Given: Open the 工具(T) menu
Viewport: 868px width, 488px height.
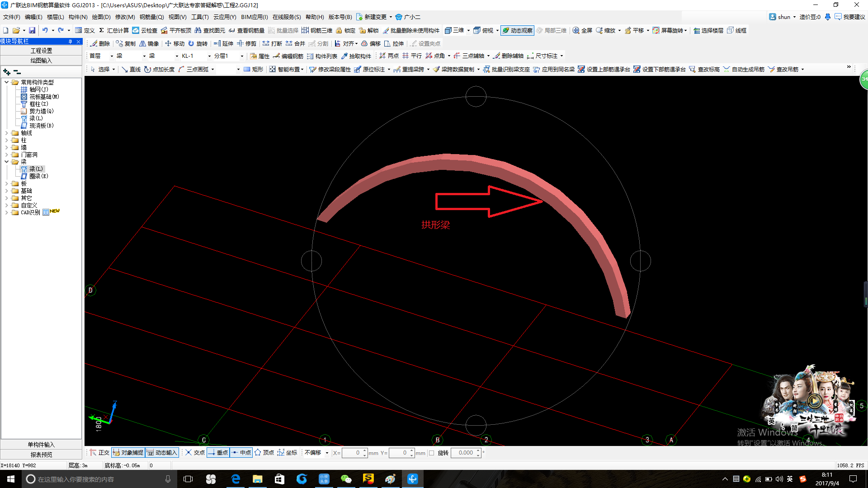Looking at the screenshot, I should [200, 17].
